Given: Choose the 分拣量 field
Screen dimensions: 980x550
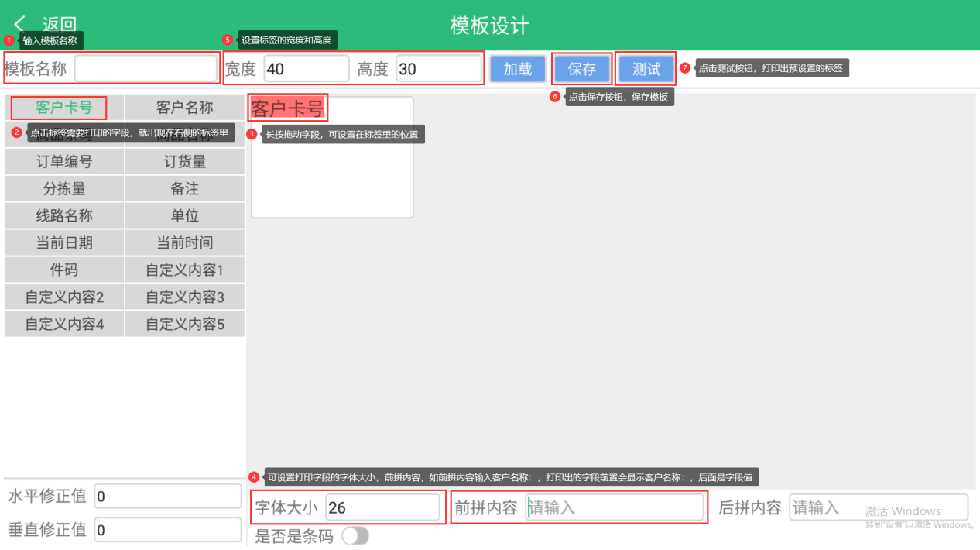Looking at the screenshot, I should coord(64,189).
